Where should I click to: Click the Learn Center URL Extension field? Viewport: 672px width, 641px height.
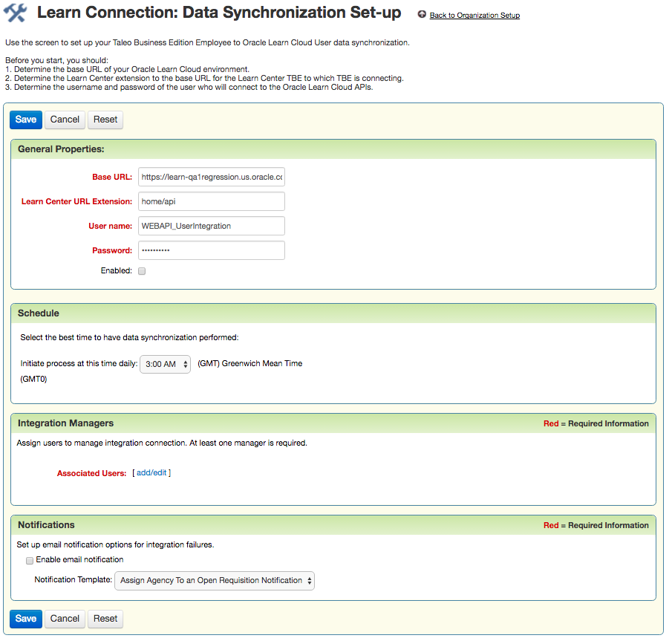(x=212, y=201)
